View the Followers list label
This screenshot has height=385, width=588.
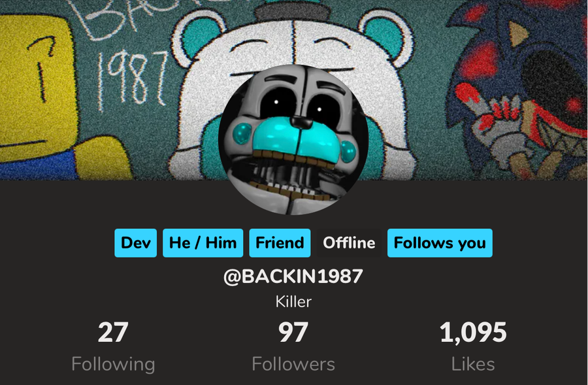pos(293,364)
